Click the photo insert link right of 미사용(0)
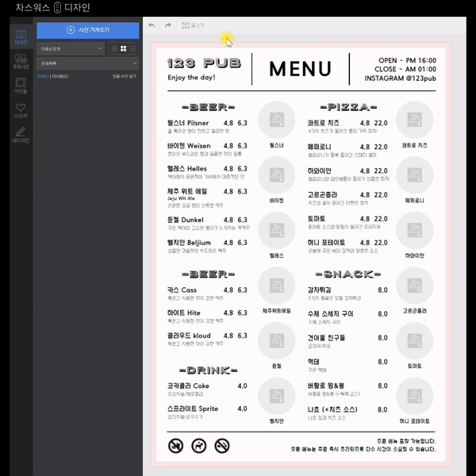The image size is (476, 476). click(125, 76)
